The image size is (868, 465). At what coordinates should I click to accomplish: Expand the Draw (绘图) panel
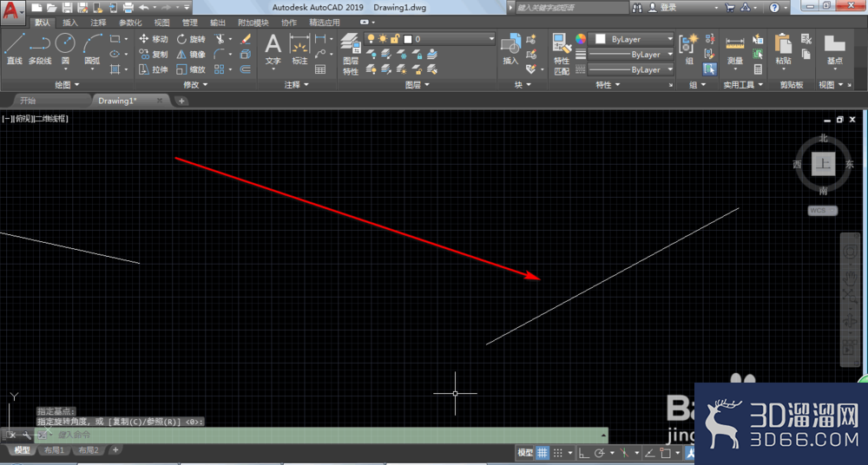67,85
